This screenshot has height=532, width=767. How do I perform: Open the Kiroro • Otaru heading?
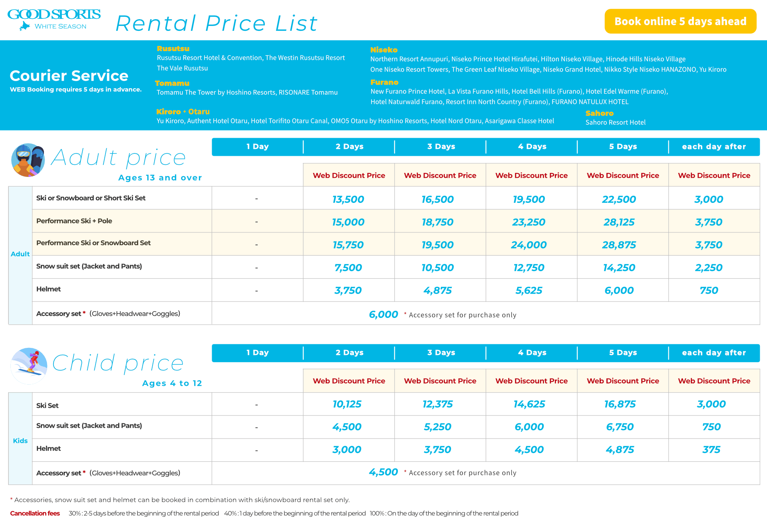click(183, 112)
